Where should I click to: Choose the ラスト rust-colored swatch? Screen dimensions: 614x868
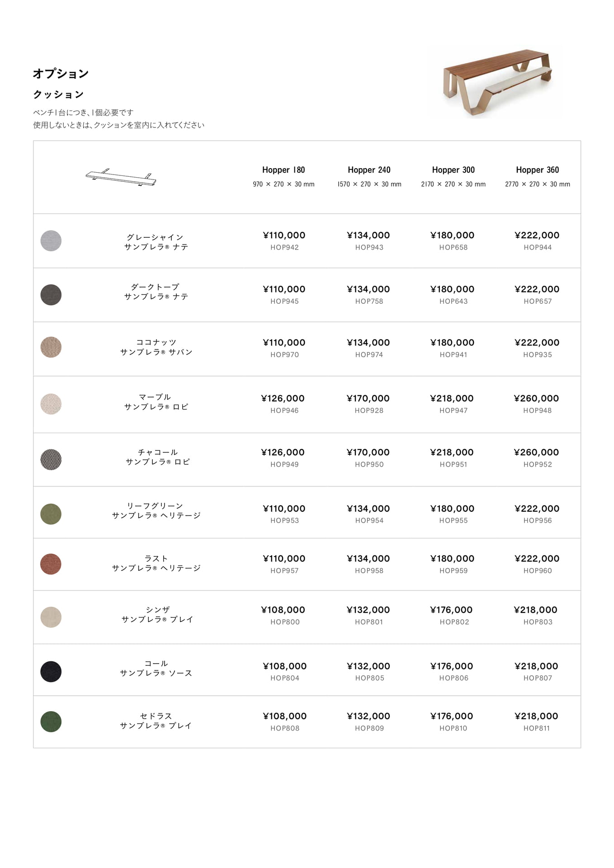(51, 564)
